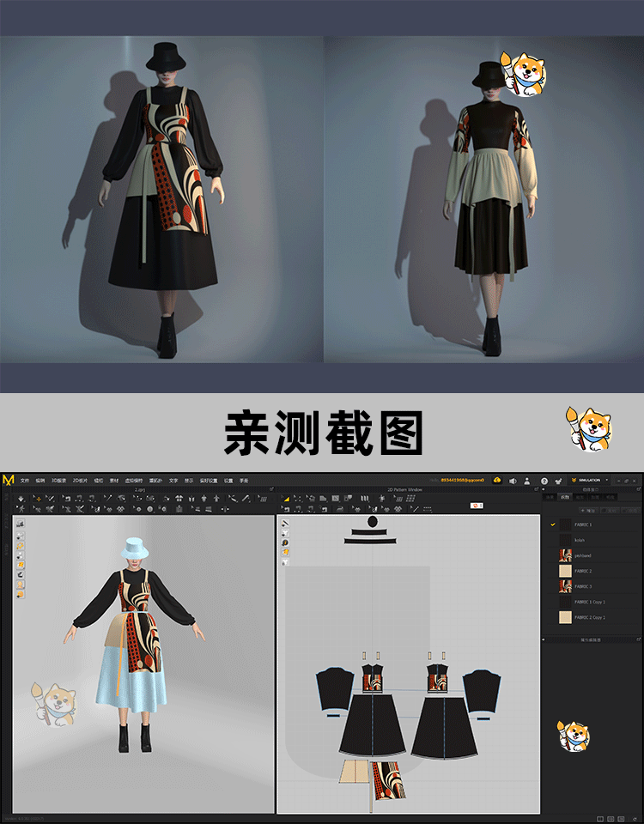Toggle the topmost display icon in 3D window sidebar
644x824 pixels.
(20, 524)
